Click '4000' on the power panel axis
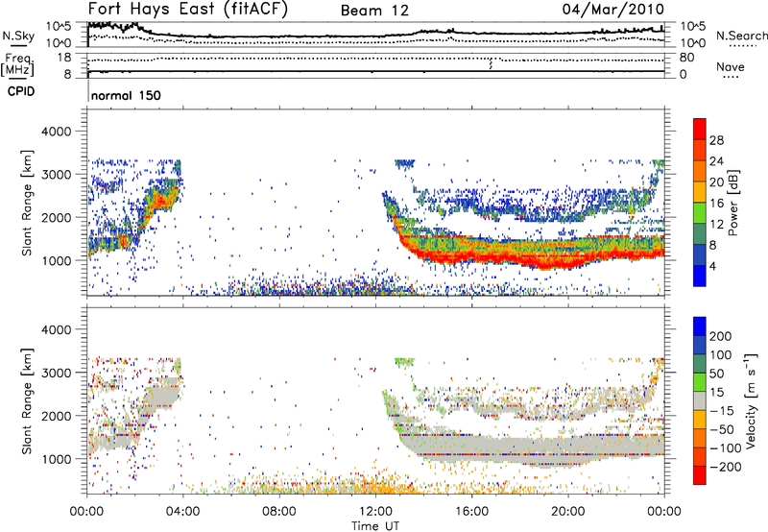The height and width of the screenshot is (532, 768). click(x=57, y=132)
